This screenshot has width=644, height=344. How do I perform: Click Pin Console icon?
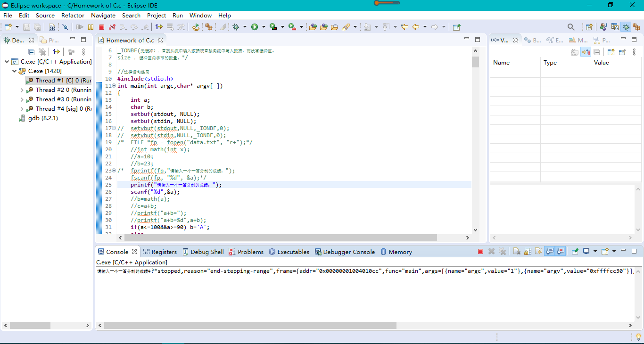click(x=575, y=252)
